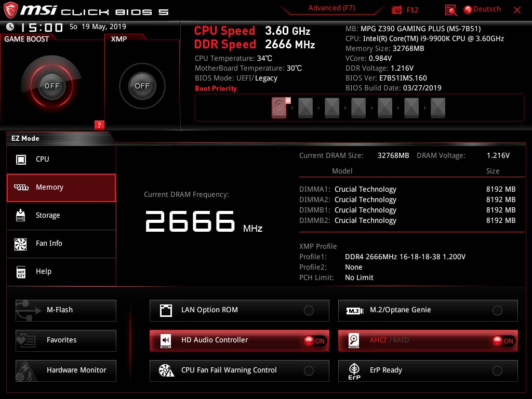Open the Storage section
Image resolution: width=532 pixels, height=399 pixels.
(x=61, y=216)
